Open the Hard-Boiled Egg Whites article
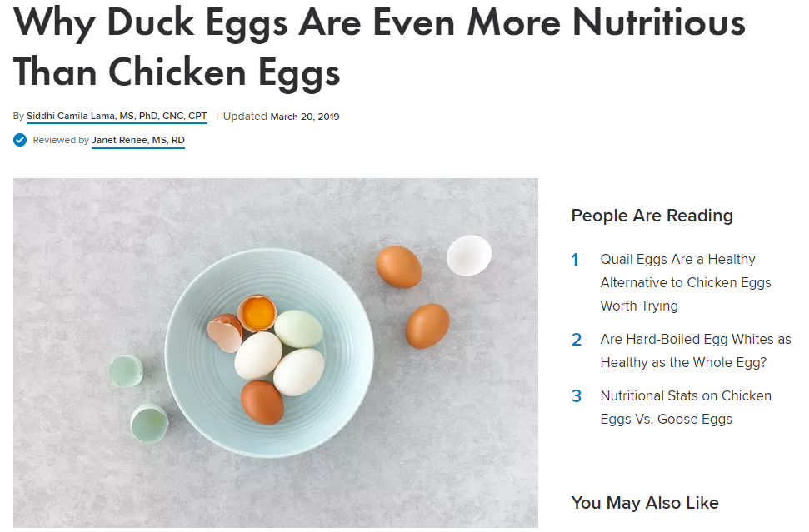 tap(696, 351)
